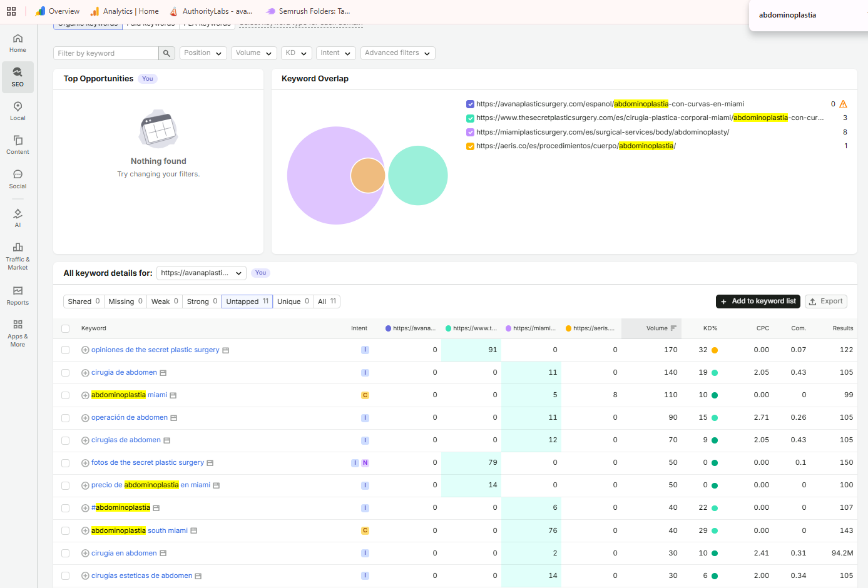Open the Position filter dropdown
Screen dimensions: 868x588
pos(203,53)
